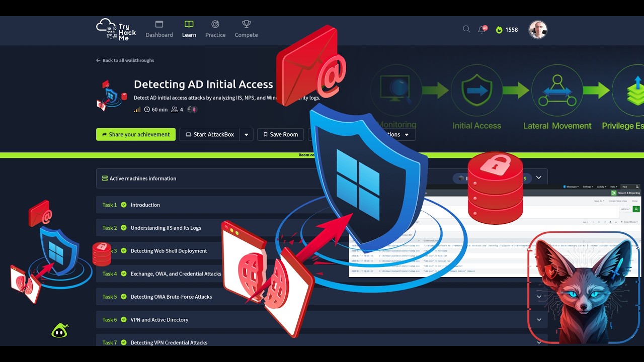Click the search magnifier icon
The height and width of the screenshot is (362, 644).
tap(466, 29)
